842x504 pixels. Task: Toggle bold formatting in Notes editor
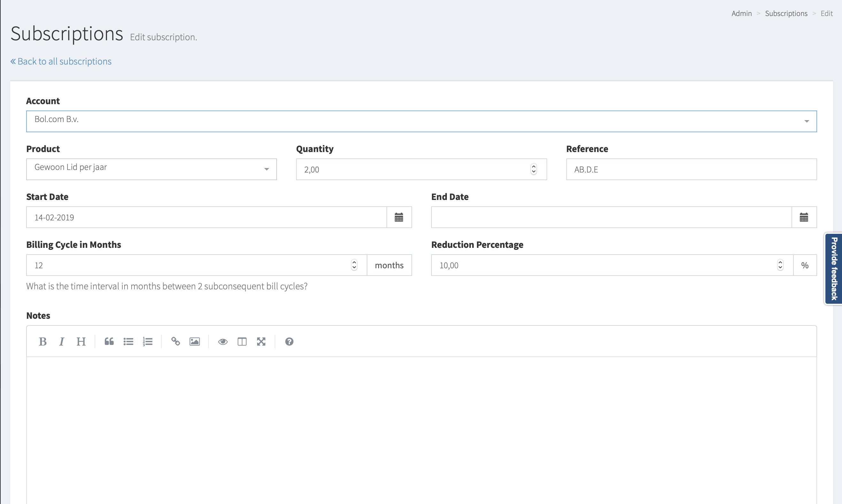42,341
